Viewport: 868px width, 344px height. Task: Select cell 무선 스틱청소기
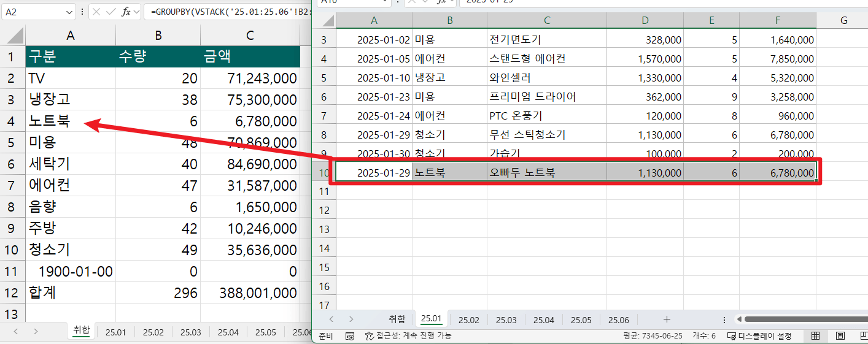[547, 135]
